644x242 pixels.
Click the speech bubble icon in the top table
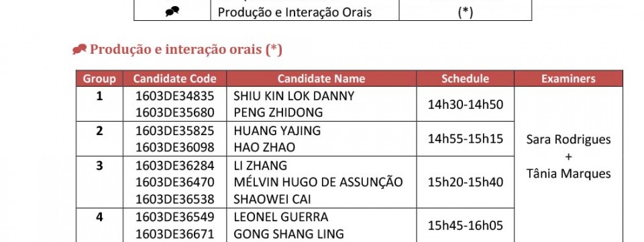pos(172,12)
